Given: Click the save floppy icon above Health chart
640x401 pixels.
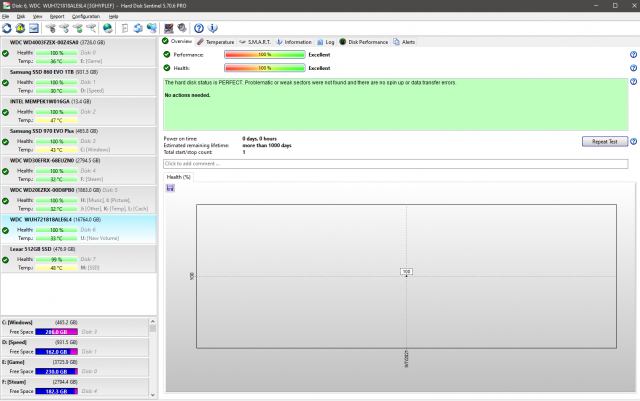Looking at the screenshot, I should [170, 187].
